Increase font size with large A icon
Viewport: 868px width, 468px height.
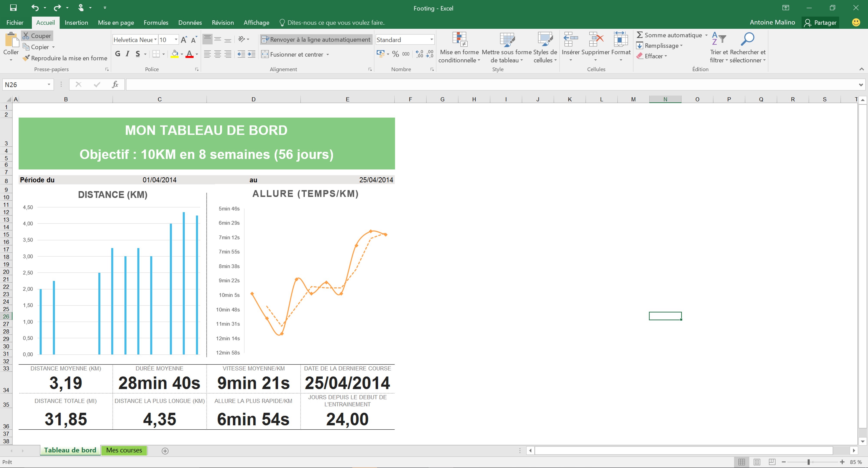point(184,40)
